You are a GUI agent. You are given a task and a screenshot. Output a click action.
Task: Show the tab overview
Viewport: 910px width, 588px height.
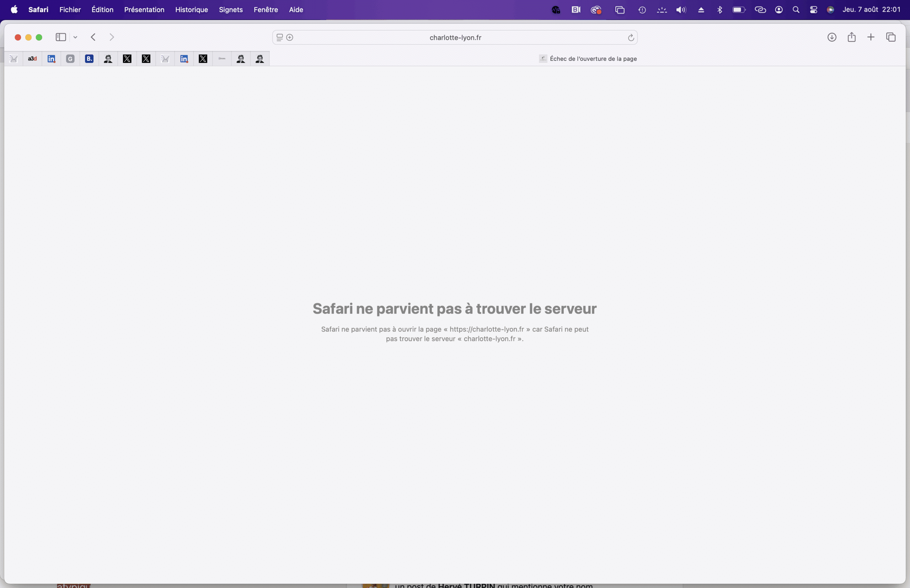click(890, 37)
